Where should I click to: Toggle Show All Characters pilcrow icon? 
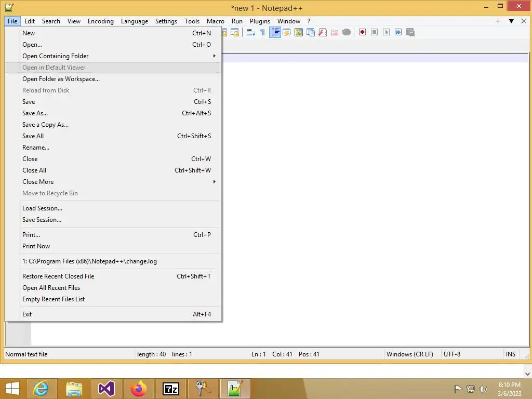(262, 32)
